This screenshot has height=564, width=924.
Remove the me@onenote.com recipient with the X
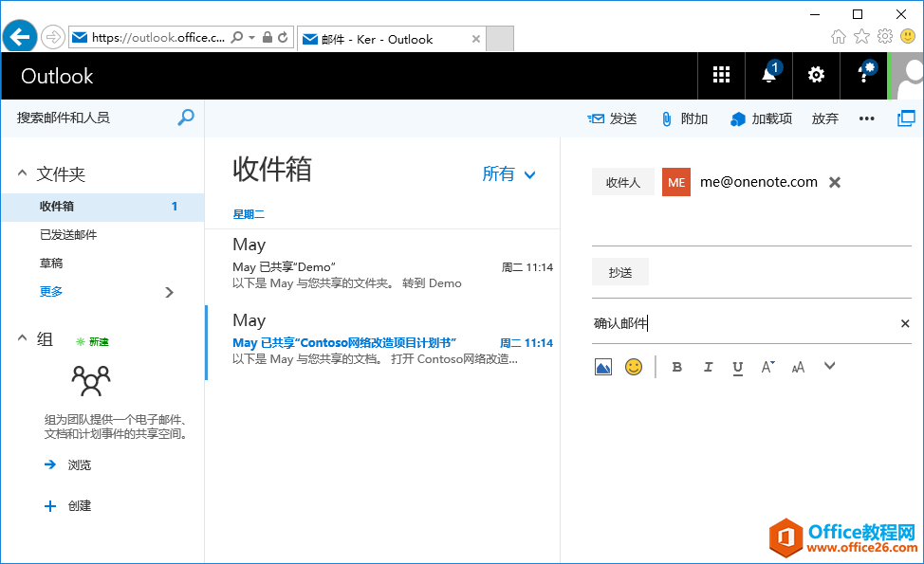coord(833,181)
